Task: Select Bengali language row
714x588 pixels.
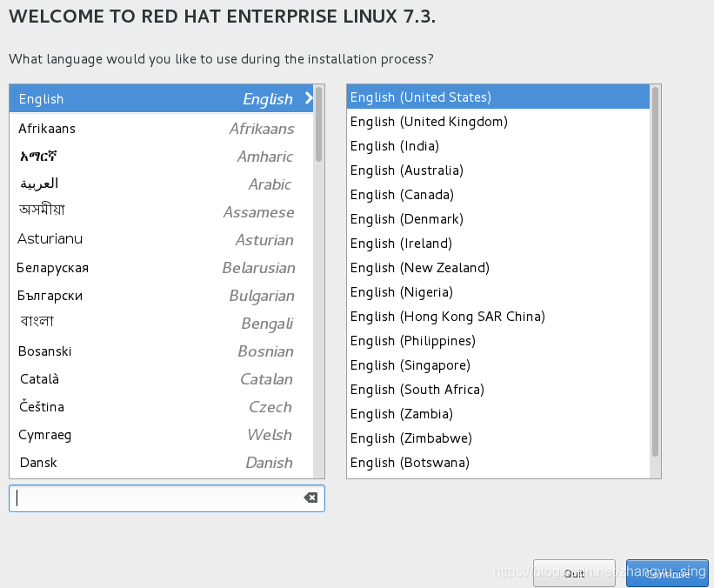Action: click(x=161, y=323)
